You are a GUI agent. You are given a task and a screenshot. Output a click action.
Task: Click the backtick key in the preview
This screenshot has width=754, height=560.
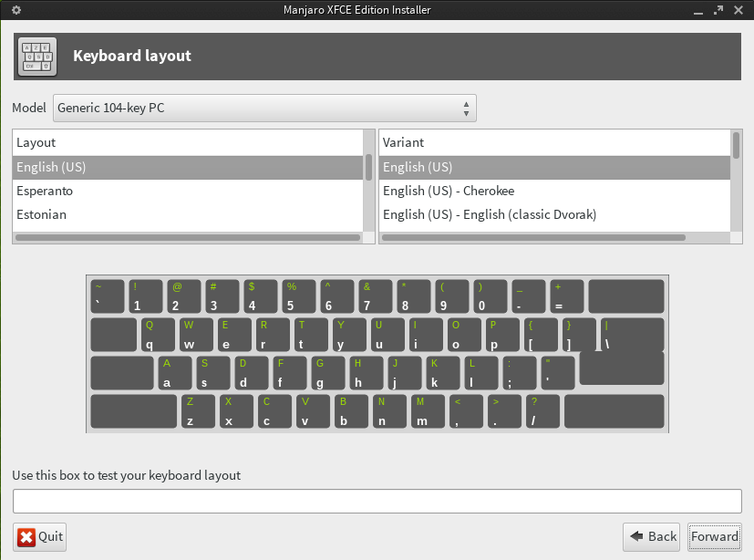108,296
